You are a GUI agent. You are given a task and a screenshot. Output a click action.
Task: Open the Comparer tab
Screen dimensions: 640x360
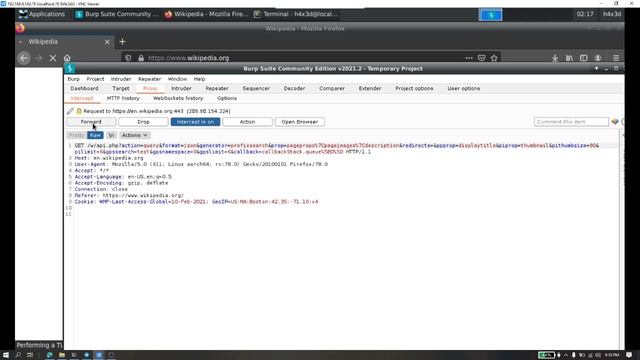click(x=332, y=88)
